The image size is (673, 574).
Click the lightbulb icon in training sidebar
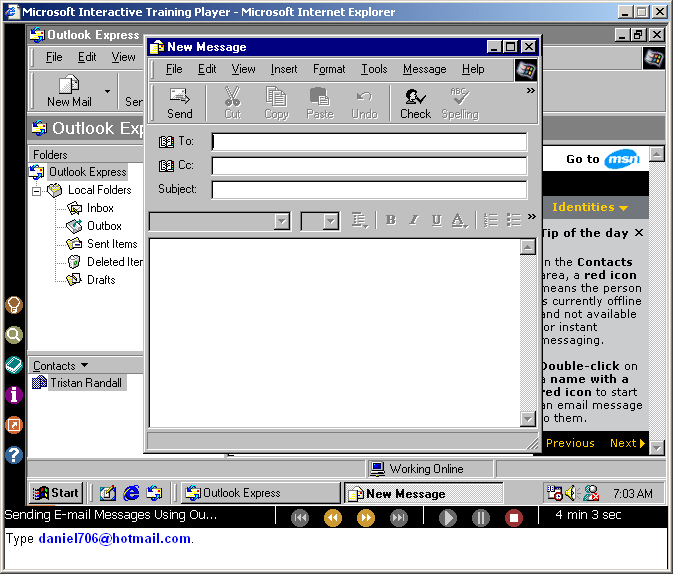(14, 305)
